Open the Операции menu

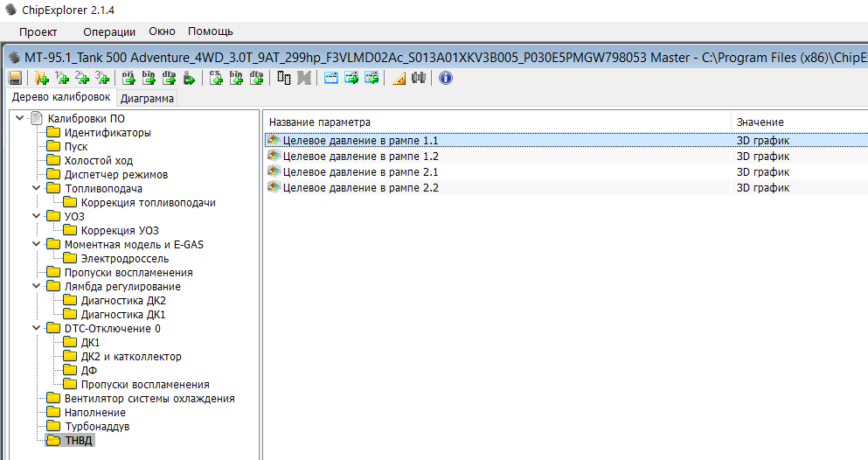point(109,31)
